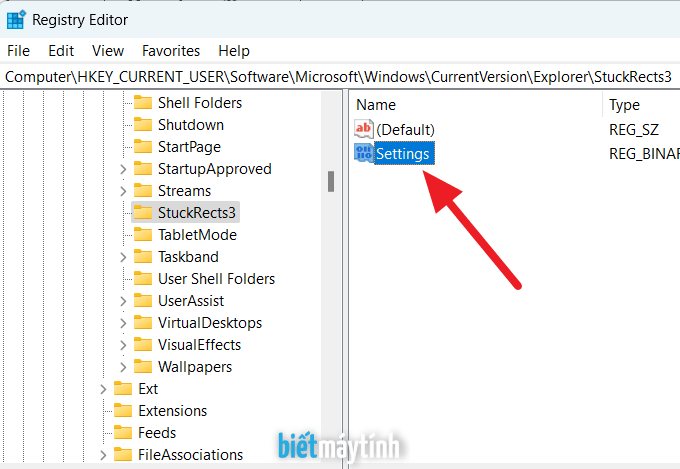This screenshot has height=469, width=680.
Task: Select the VirtualDesktops folder icon
Action: coord(143,323)
